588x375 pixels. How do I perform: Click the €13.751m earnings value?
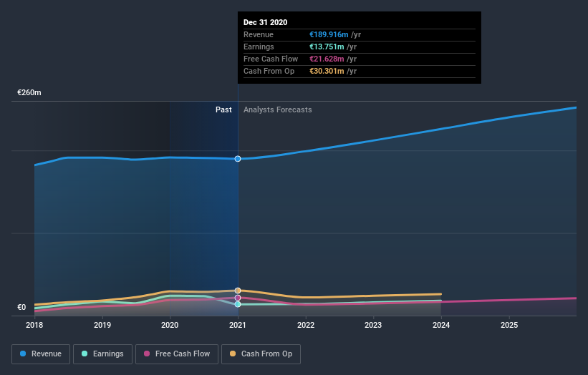(327, 47)
